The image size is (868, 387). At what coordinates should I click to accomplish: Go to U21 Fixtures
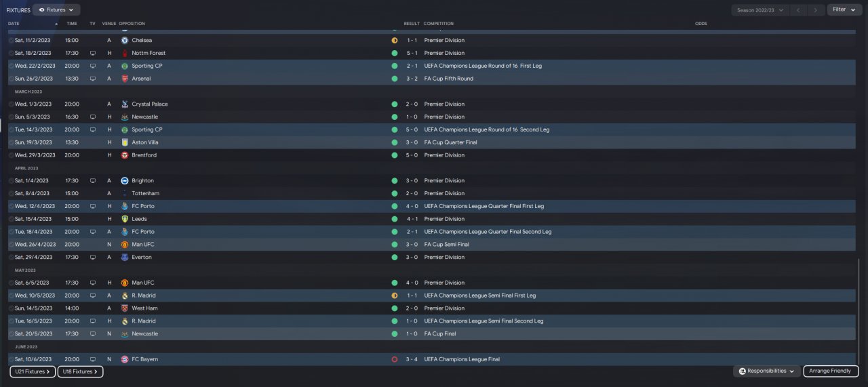point(33,371)
